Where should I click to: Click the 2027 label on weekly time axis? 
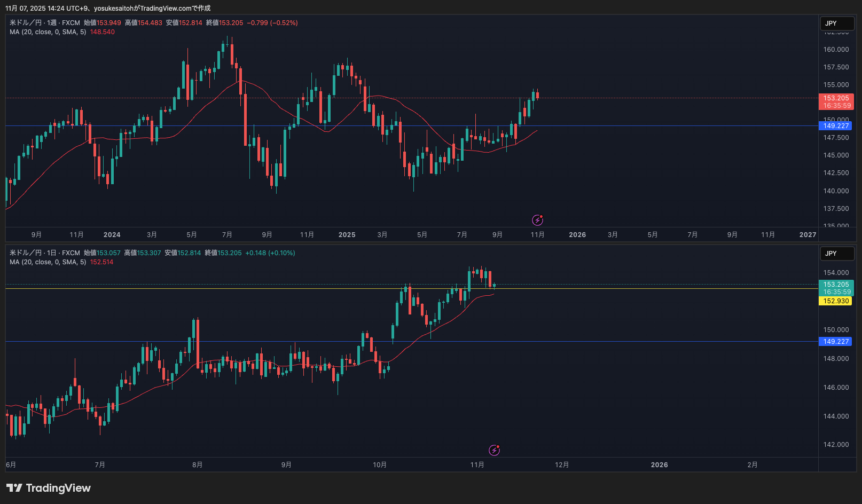coord(807,235)
